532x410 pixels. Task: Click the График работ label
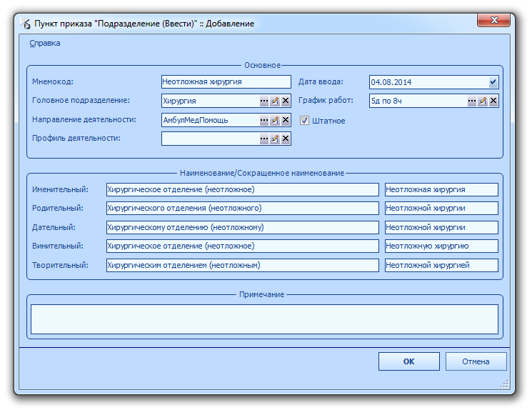tap(326, 101)
